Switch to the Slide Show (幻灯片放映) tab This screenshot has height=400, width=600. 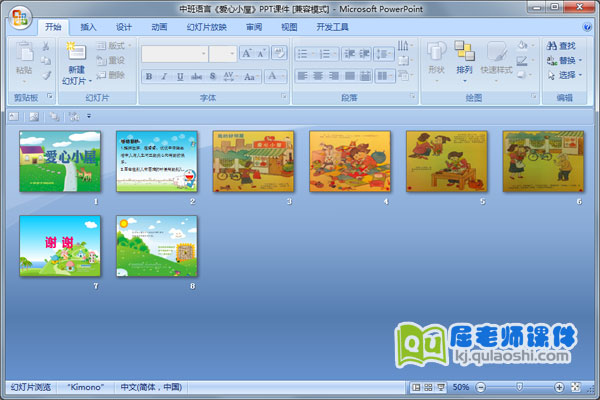[205, 27]
